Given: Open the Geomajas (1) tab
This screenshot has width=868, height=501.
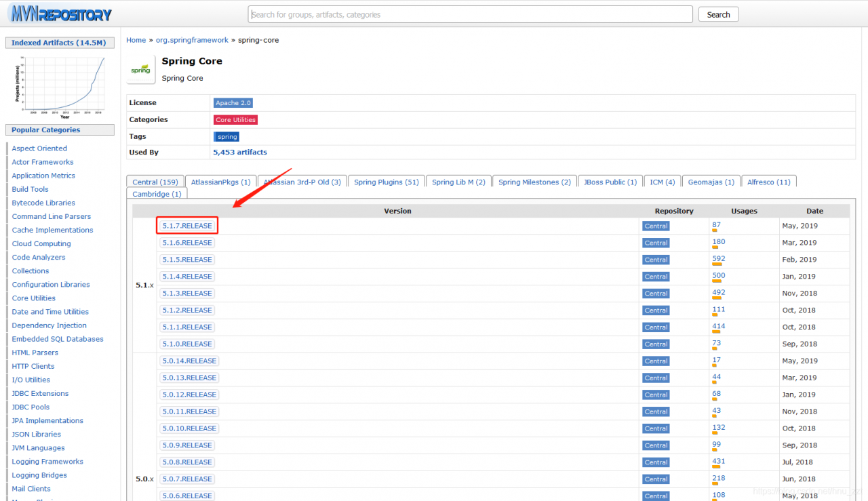Looking at the screenshot, I should (711, 182).
